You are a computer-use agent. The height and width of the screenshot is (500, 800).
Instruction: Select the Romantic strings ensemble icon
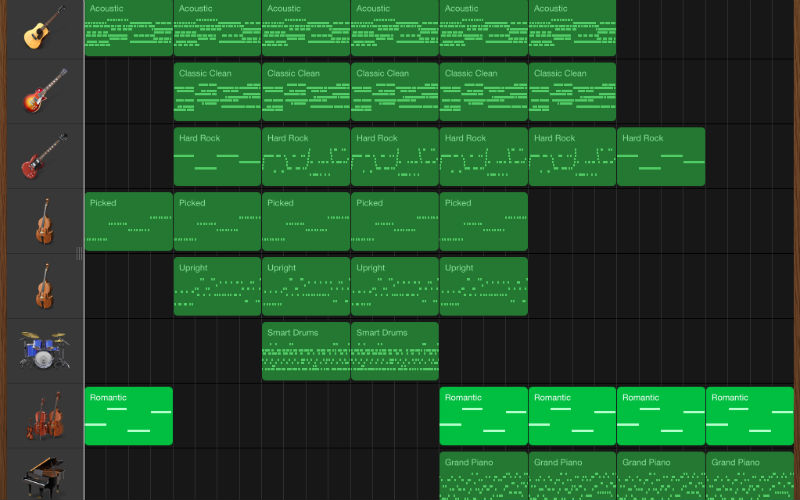point(45,415)
